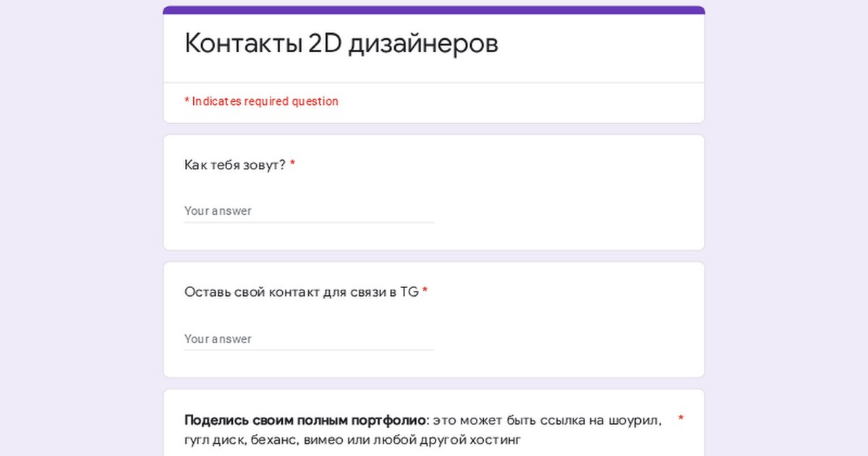Click the form title "Контакты 2D дизайнеров"
868x456 pixels.
pyautogui.click(x=341, y=44)
